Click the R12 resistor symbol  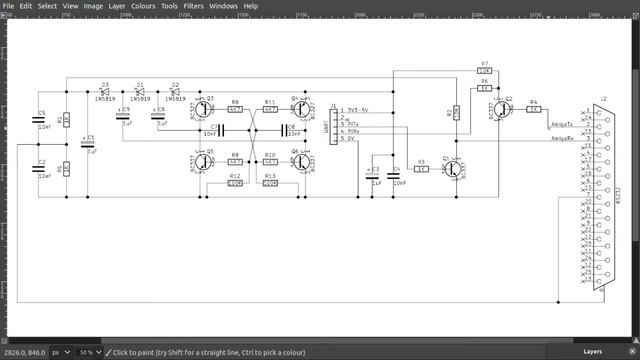tap(235, 183)
